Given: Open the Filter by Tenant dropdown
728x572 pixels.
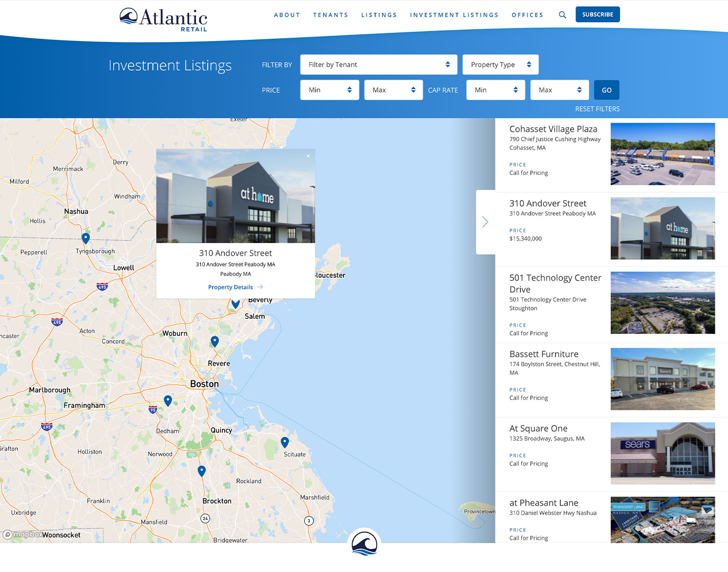Looking at the screenshot, I should [x=379, y=65].
